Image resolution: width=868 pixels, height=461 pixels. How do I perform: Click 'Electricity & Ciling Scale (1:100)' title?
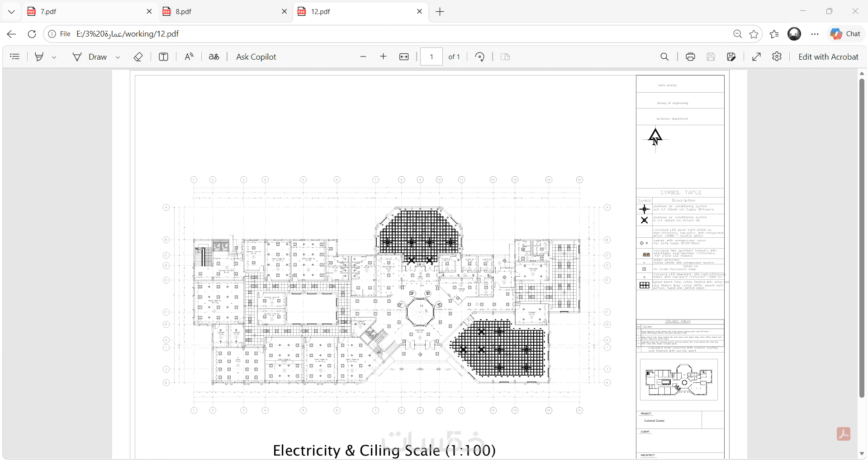(x=384, y=450)
